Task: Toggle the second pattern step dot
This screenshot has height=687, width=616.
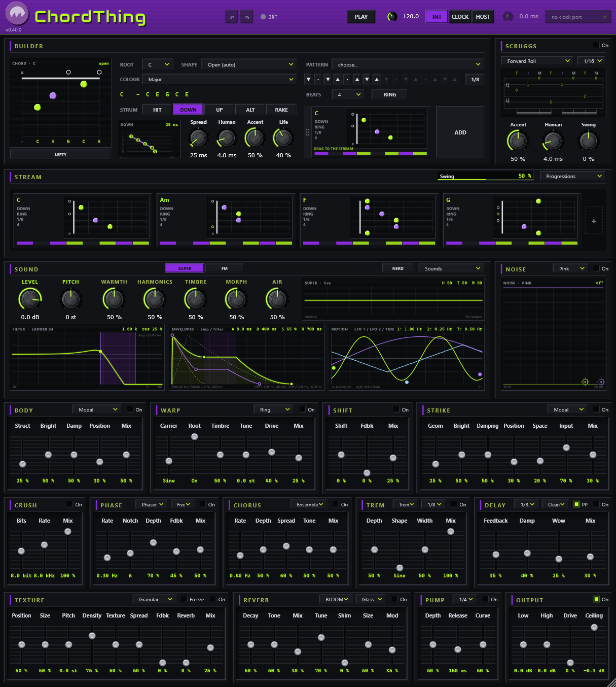Action: point(318,80)
